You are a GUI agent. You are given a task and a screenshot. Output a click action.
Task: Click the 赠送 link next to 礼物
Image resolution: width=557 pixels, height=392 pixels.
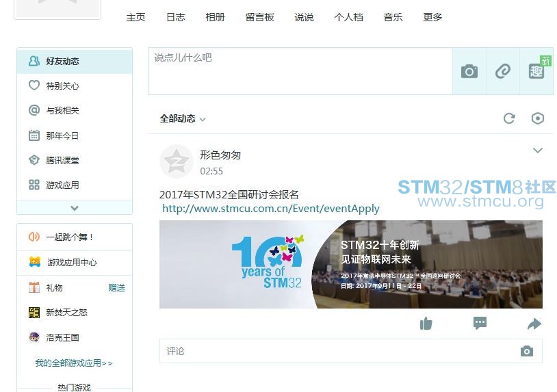click(x=116, y=288)
